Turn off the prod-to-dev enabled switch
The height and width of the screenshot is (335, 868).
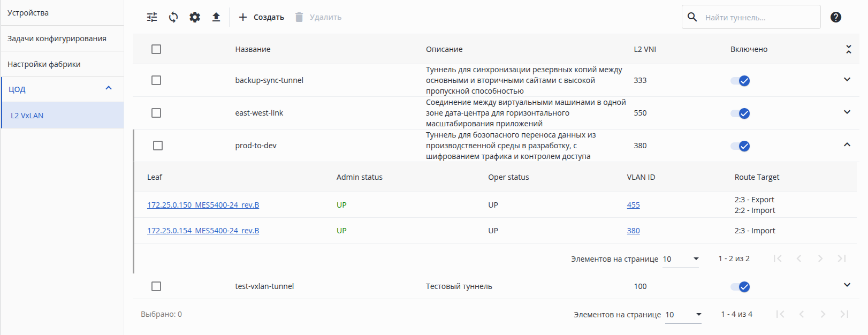pos(740,146)
